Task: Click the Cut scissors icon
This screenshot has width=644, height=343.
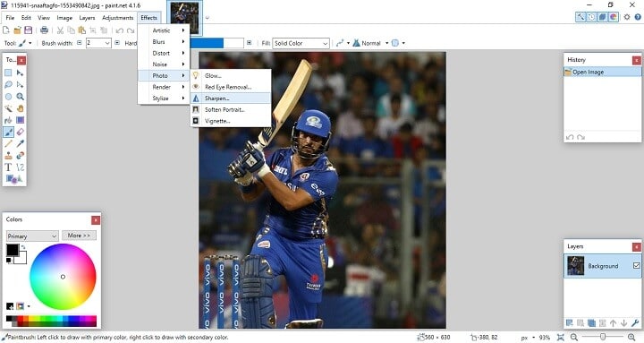Action: coord(60,30)
